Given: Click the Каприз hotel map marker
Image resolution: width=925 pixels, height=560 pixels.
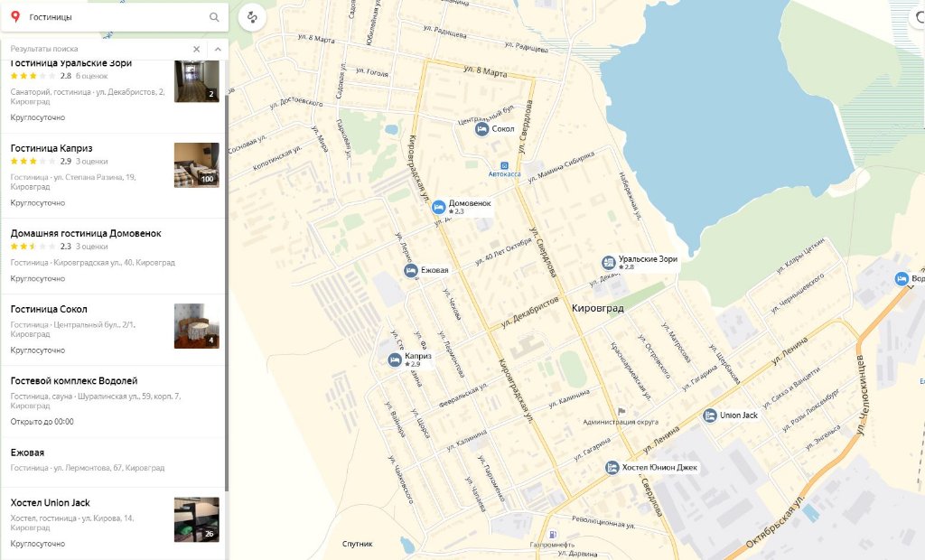Looking at the screenshot, I should click(395, 359).
